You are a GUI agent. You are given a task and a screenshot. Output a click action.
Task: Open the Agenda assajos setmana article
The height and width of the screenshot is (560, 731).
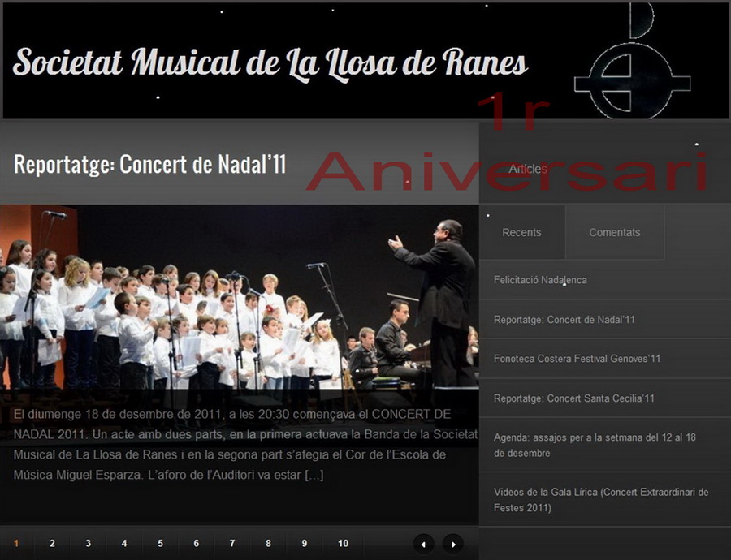point(595,445)
